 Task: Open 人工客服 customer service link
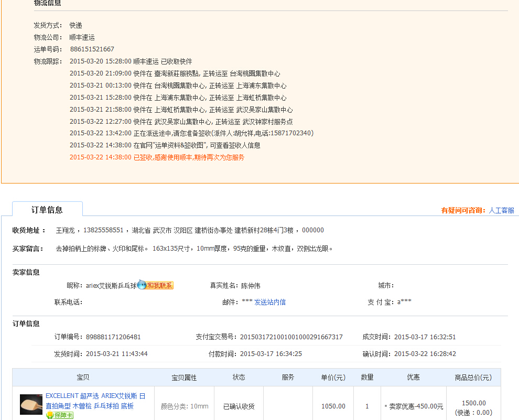(501, 210)
